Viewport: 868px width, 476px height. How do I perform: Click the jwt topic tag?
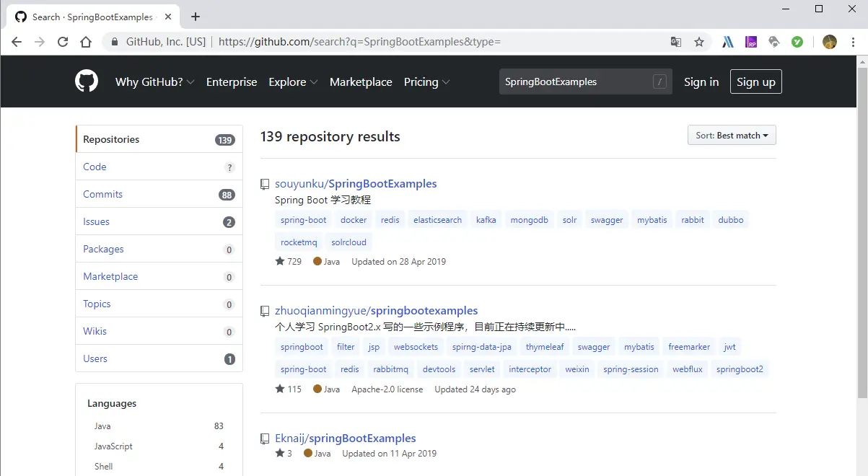point(730,347)
